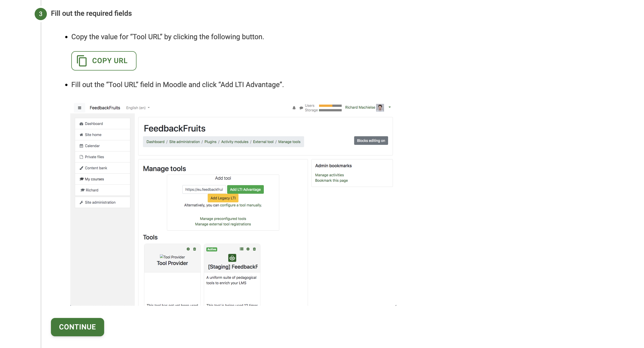Click the Add Legacy LTI button
Screen dimensions: 644x348
223,198
